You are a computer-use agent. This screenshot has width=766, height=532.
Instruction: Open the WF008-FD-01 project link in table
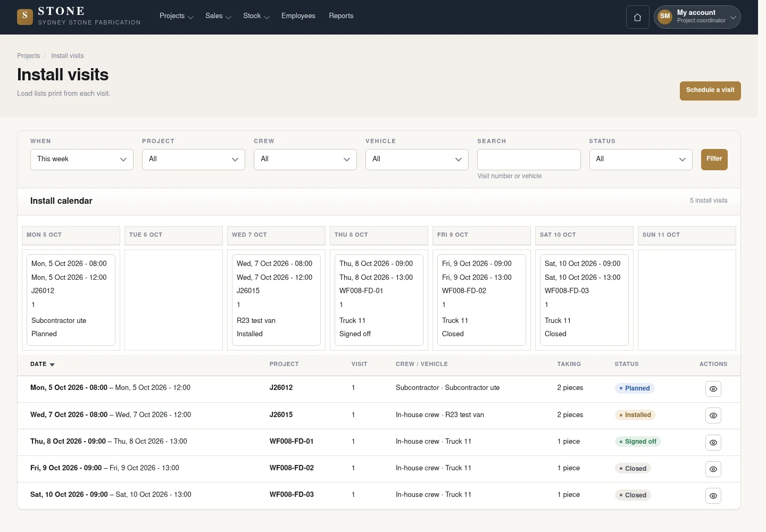coord(292,442)
